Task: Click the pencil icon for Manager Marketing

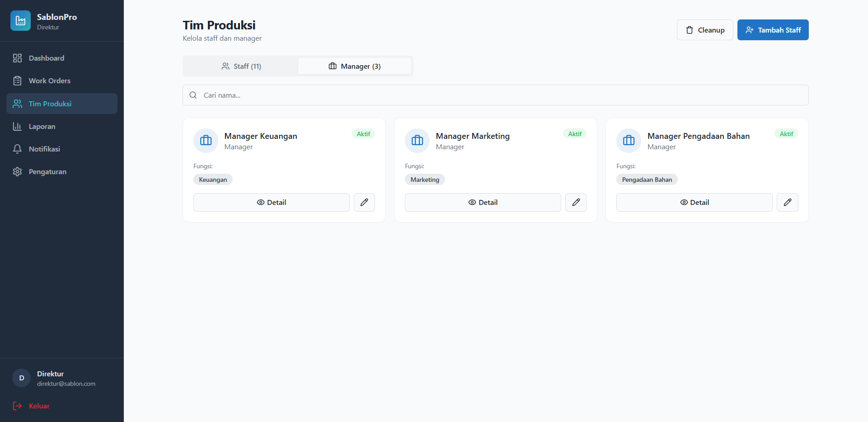Action: [x=576, y=202]
